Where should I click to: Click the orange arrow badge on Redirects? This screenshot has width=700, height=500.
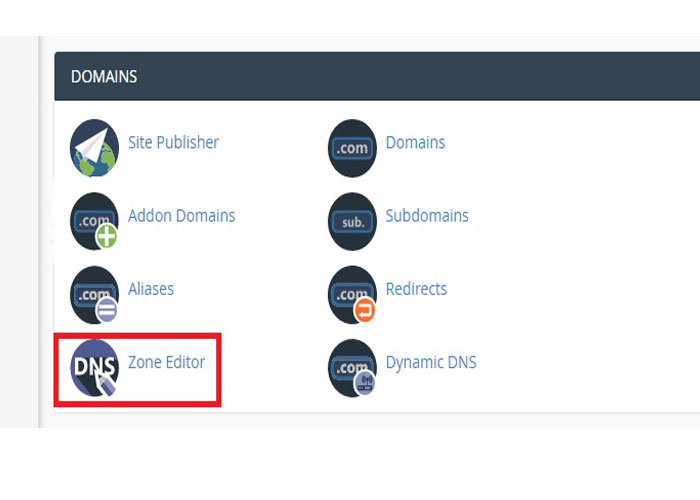click(365, 310)
